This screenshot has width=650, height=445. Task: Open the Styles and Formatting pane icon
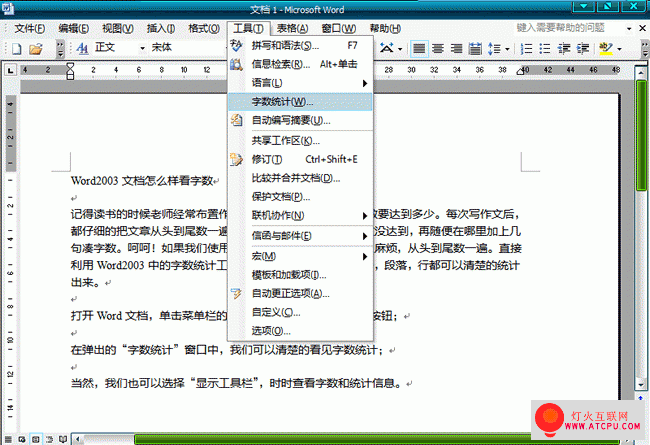[82, 49]
